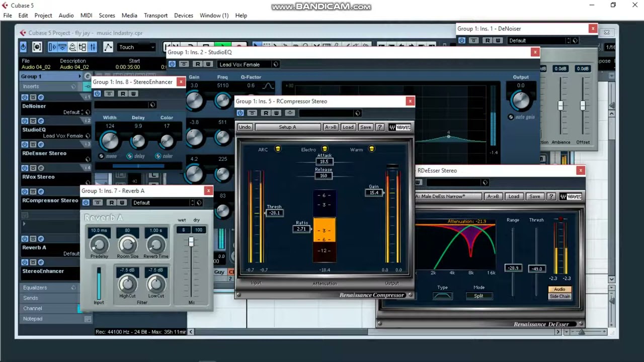
Task: Click the side-chain icon in RCompressor header
Action: point(290,113)
